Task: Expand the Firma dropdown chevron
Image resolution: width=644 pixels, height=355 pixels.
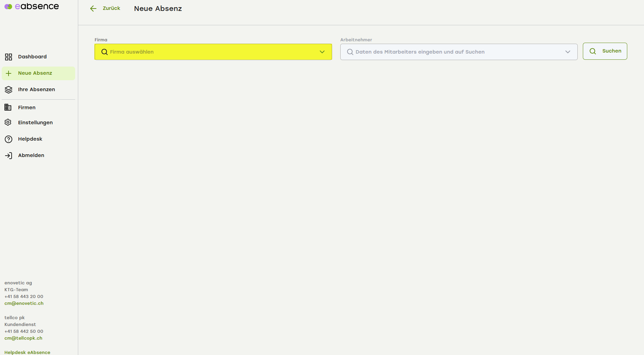Action: (x=322, y=52)
